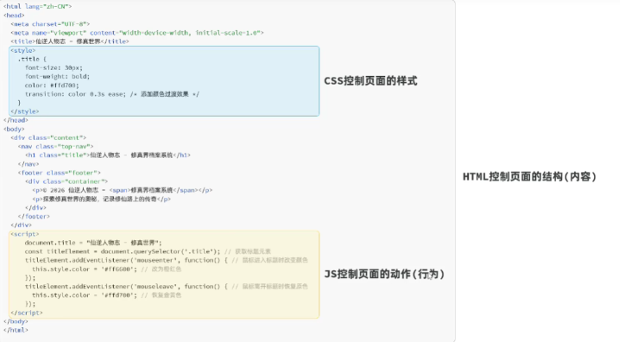Click the '© 2026 仙逆人物志' paragraph line
This screenshot has width=644, height=342.
(x=123, y=190)
